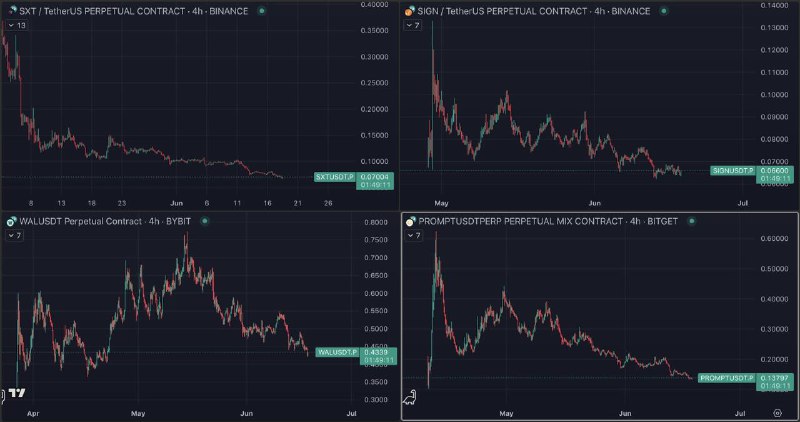Click the PROMPT coin logo icon
This screenshot has height=422, width=800.
click(410, 221)
